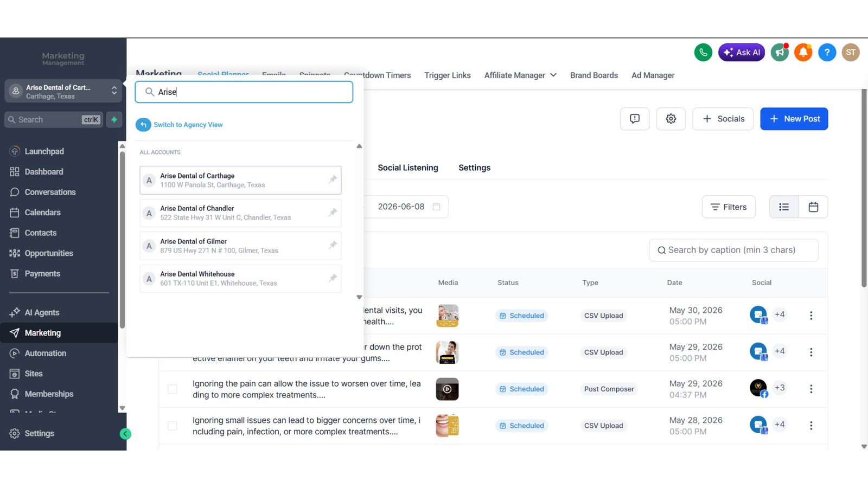Open more options for May 29 05:00 PM post

[x=811, y=352]
